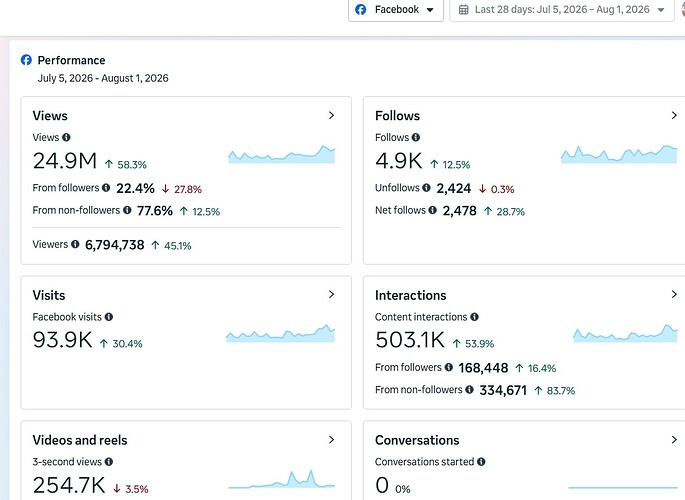Image resolution: width=685 pixels, height=500 pixels.
Task: Click info icon next to Net follows
Action: coord(432,210)
